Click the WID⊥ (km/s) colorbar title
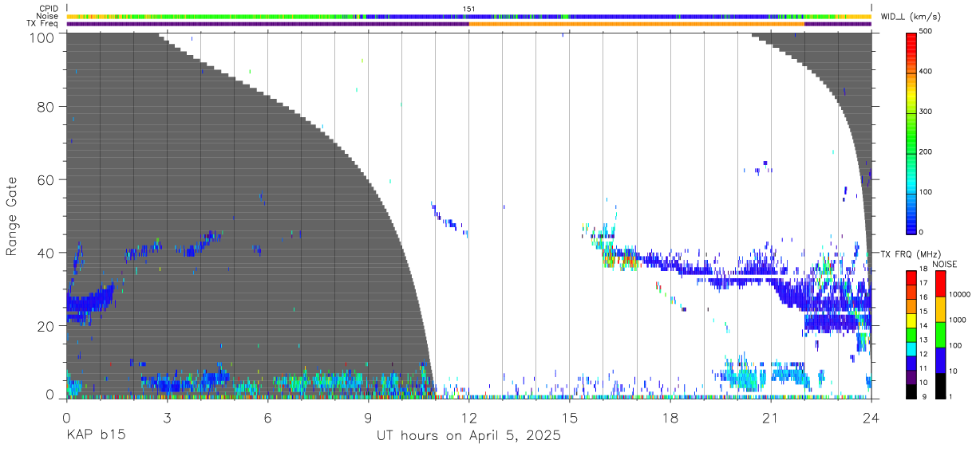Viewport: 980px width, 452px height. tap(909, 16)
